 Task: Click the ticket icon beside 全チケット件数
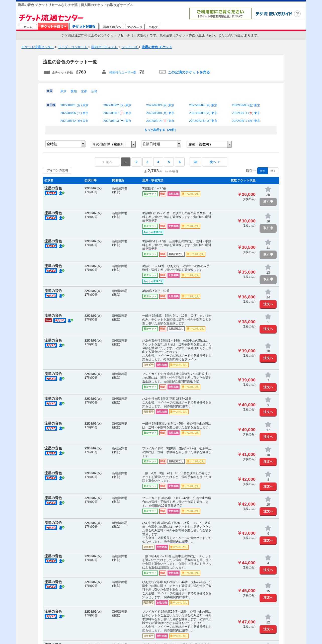coord(47,72)
